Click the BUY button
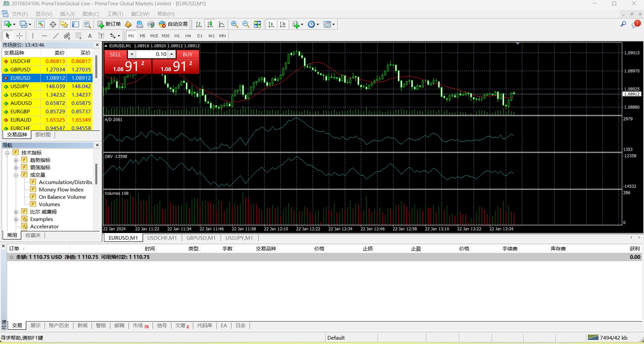Image resolution: width=644 pixels, height=344 pixels. coord(188,54)
